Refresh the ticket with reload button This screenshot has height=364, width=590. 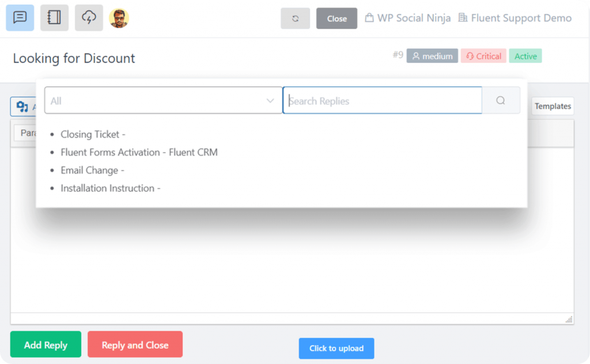point(296,18)
